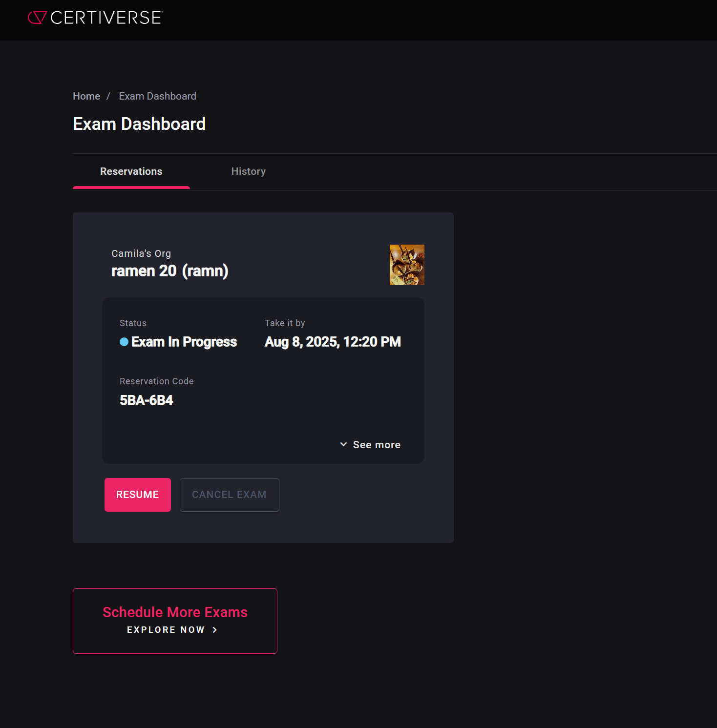Viewport: 717px width, 728px height.
Task: Click the Exam Dashboard page heading
Action: click(x=139, y=124)
